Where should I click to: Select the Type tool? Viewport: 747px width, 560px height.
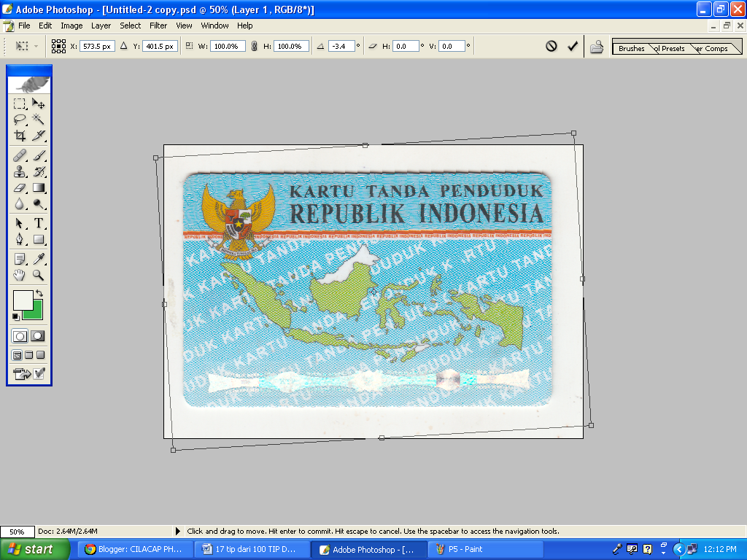pos(38,223)
